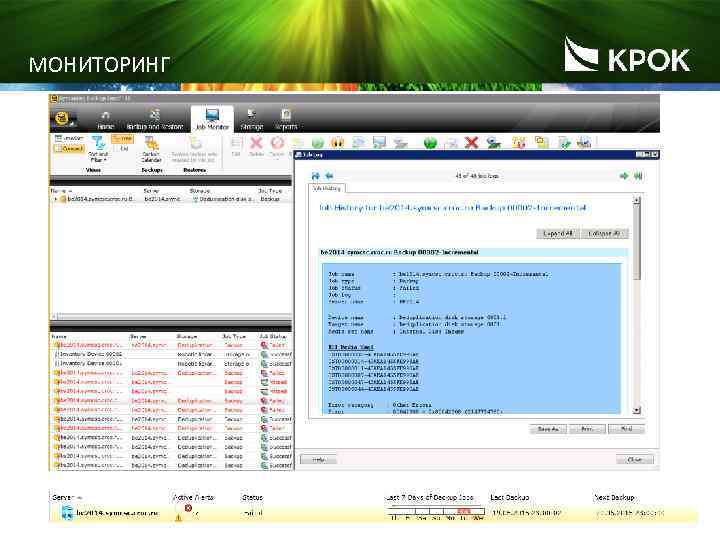The width and height of the screenshot is (720, 540).
Task: Switch to the Backup and Restore tab
Action: pyautogui.click(x=155, y=121)
